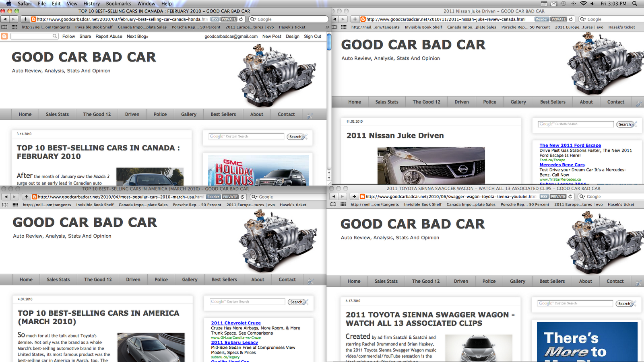Open Google search dropdown in Canada February 2010 toolbar
The height and width of the screenshot is (362, 644).
(253, 19)
